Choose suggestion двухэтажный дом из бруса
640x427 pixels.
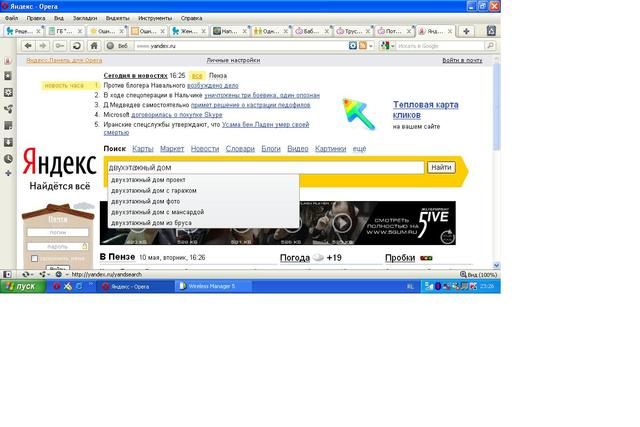151,223
